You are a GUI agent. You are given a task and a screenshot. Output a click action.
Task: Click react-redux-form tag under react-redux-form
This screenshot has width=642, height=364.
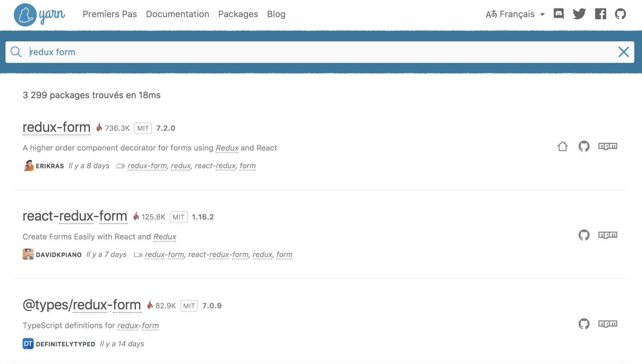coord(218,254)
